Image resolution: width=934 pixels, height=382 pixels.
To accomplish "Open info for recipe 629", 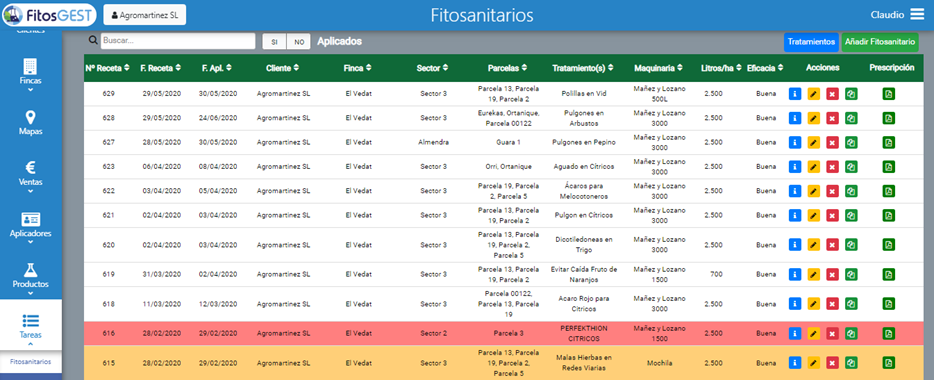I will (x=795, y=94).
